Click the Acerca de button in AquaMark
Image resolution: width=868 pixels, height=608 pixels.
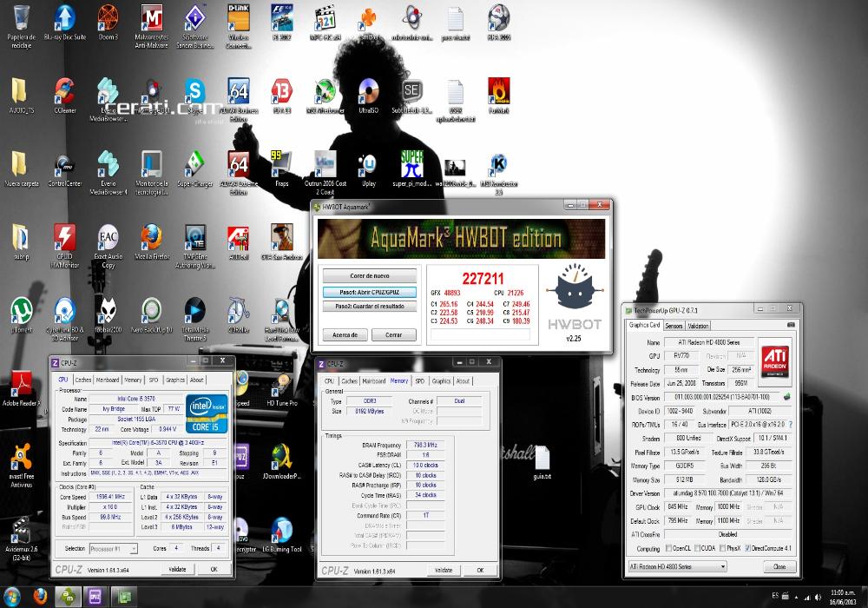click(345, 334)
